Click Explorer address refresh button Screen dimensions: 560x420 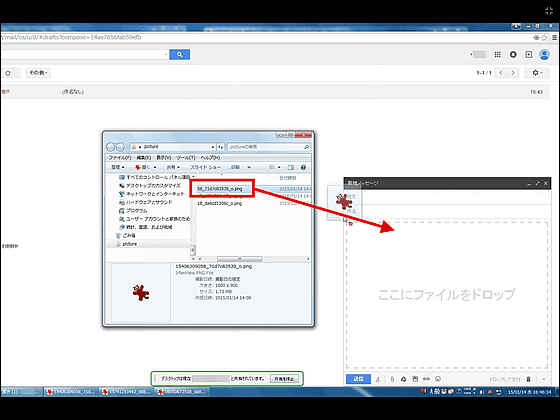221,147
